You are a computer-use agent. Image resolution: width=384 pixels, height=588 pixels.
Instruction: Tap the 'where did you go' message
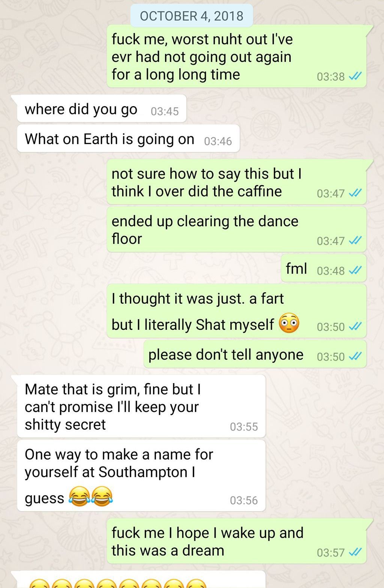click(102, 109)
